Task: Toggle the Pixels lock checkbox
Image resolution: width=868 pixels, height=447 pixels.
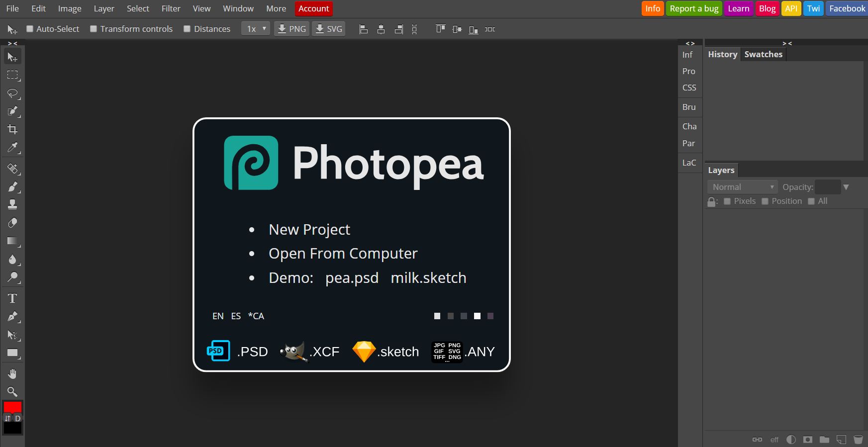Action: [x=727, y=201]
